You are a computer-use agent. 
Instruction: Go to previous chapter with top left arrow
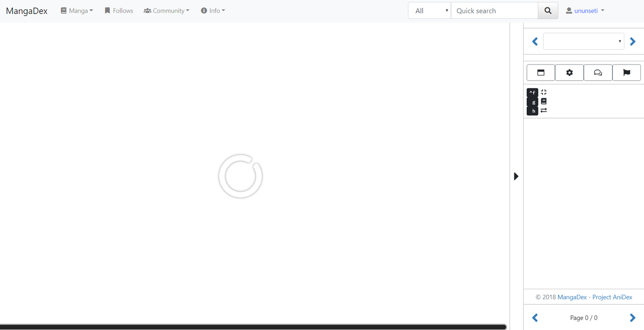tap(535, 41)
